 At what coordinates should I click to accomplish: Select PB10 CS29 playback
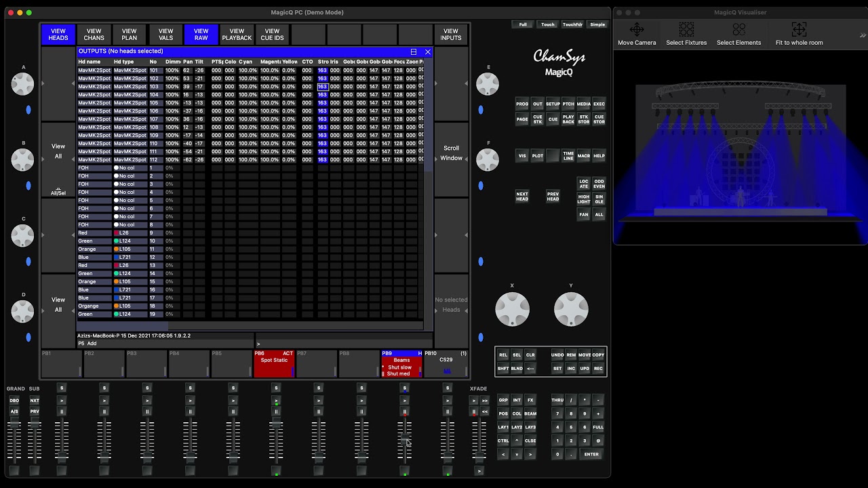[x=446, y=364]
